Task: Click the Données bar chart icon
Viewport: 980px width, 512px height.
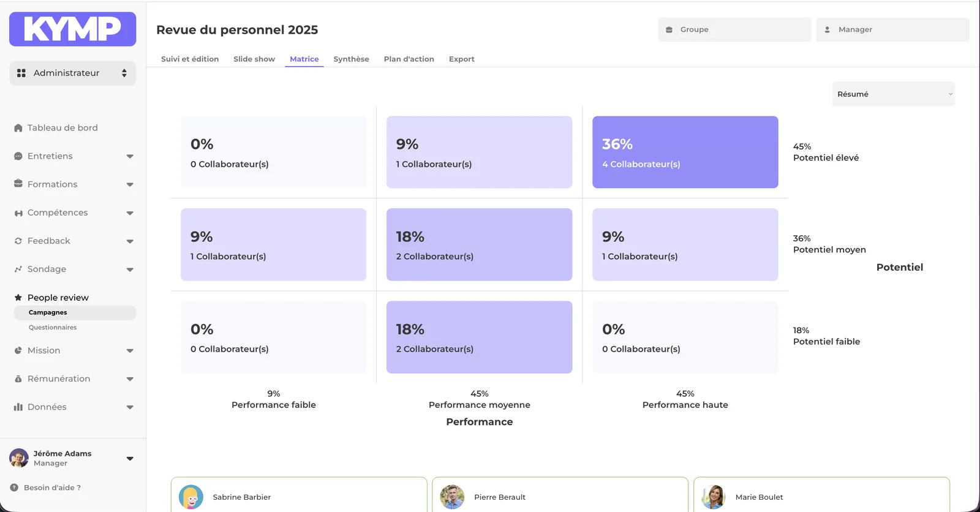Action: click(x=18, y=407)
